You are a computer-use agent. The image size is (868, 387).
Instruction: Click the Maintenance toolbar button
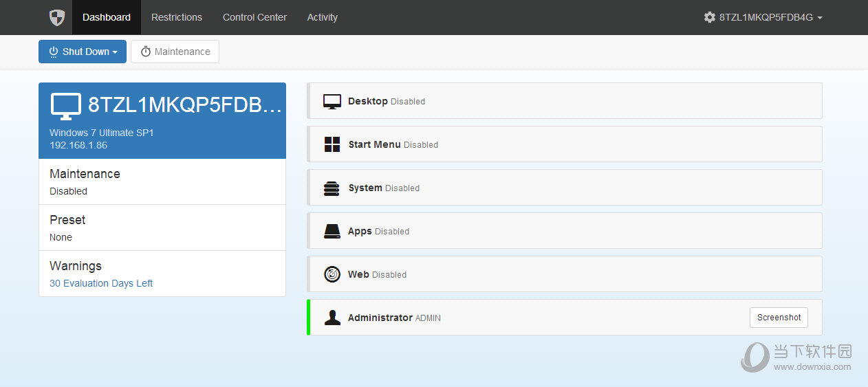[x=175, y=52]
